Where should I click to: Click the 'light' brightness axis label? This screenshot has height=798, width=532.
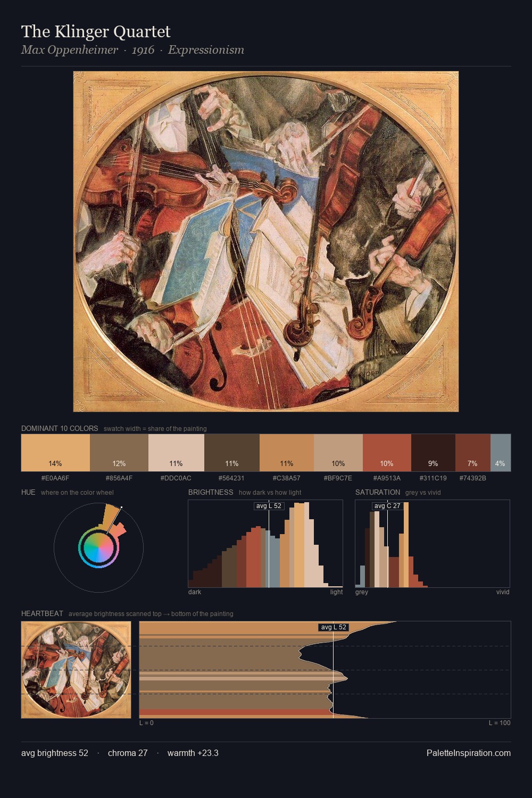click(x=337, y=592)
